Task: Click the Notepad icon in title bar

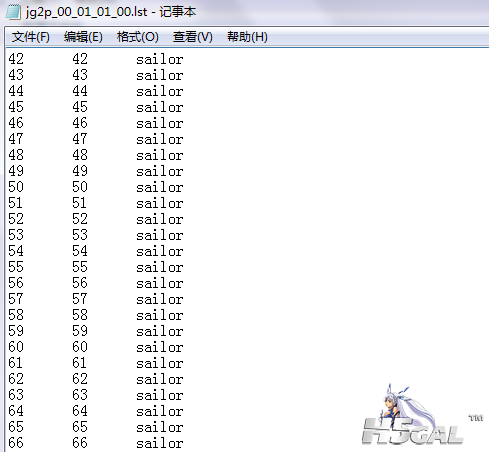Action: click(13, 12)
